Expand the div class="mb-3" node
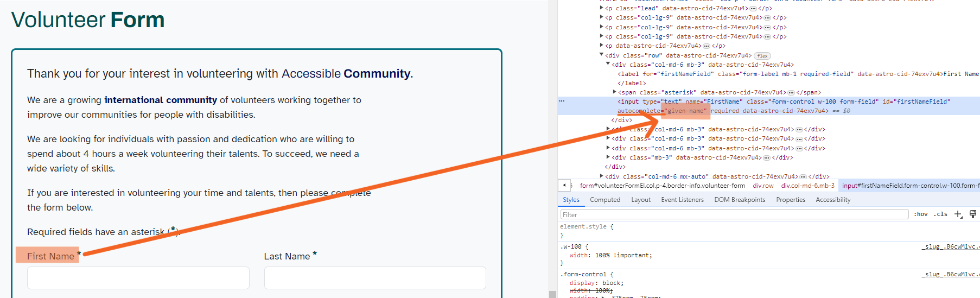The height and width of the screenshot is (298, 980). click(608, 157)
